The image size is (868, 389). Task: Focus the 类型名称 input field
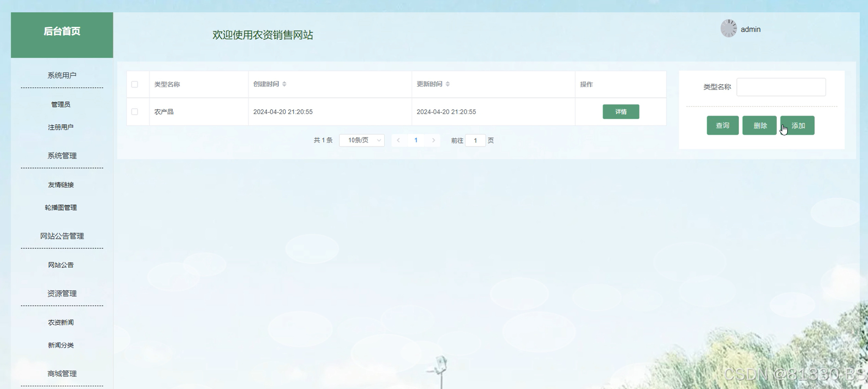pos(781,87)
